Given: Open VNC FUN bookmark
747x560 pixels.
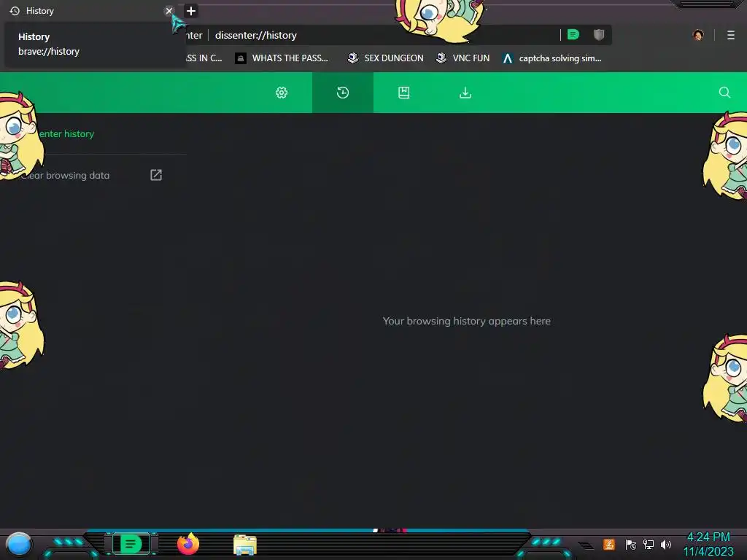Looking at the screenshot, I should coord(463,58).
